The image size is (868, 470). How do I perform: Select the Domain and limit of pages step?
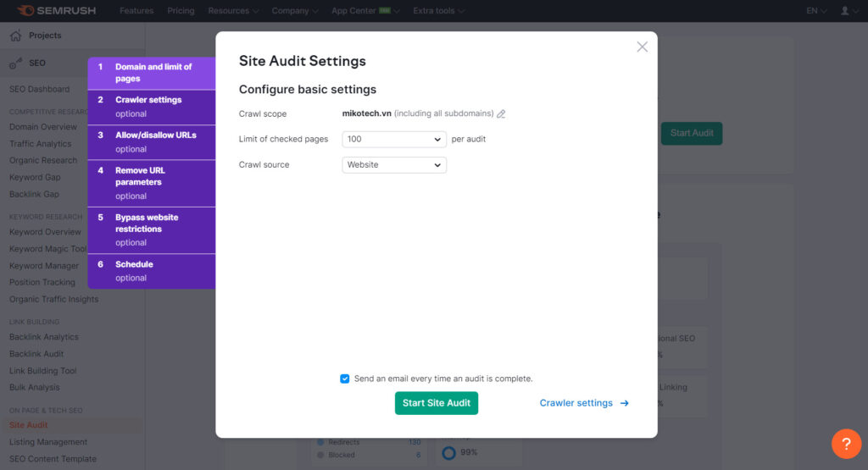pos(152,73)
